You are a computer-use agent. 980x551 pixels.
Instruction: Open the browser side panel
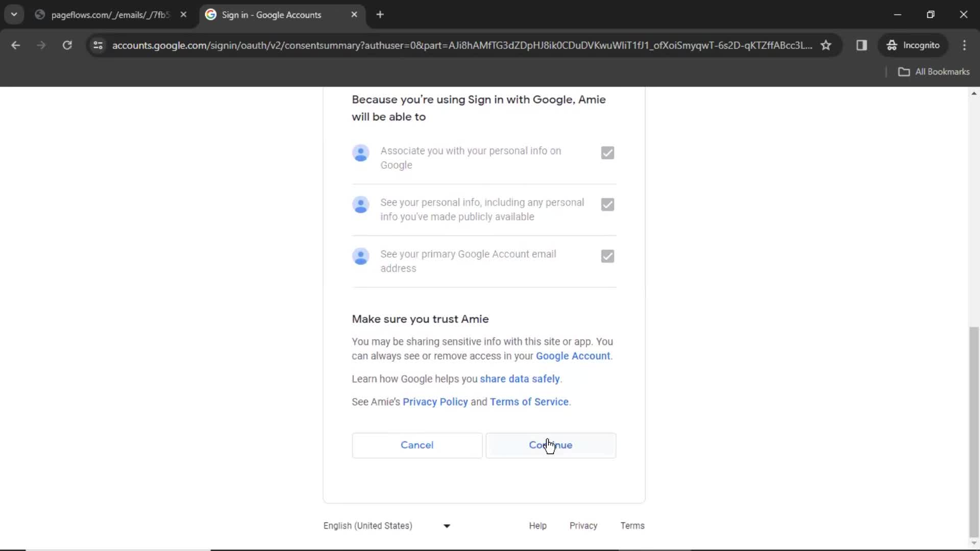862,45
